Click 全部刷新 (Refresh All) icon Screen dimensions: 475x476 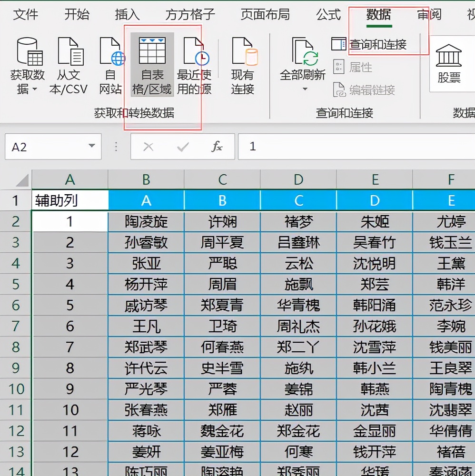tap(305, 51)
